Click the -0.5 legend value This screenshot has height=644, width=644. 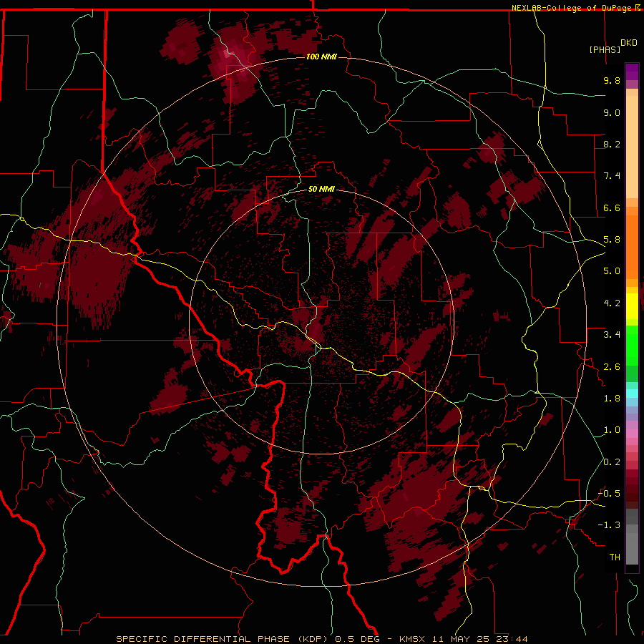(x=609, y=494)
